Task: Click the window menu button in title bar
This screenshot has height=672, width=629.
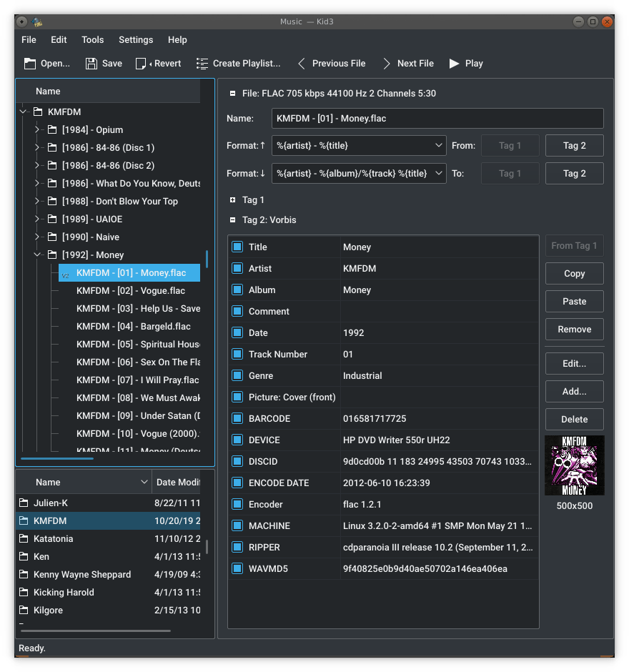Action: click(22, 21)
